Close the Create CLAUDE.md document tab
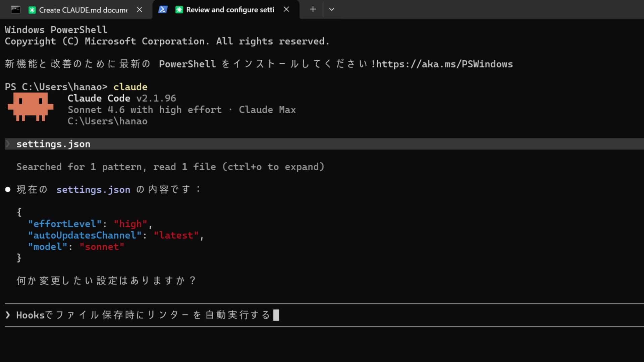Viewport: 644px width, 362px height. (140, 10)
